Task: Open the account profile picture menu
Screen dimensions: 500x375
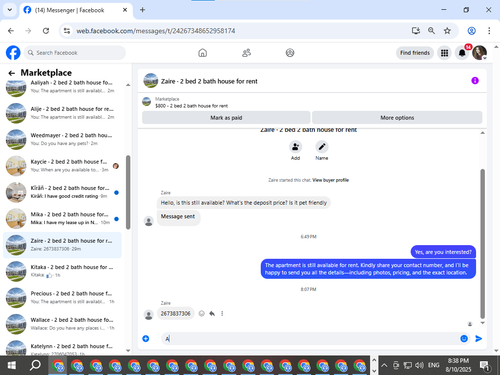Action: (x=479, y=53)
